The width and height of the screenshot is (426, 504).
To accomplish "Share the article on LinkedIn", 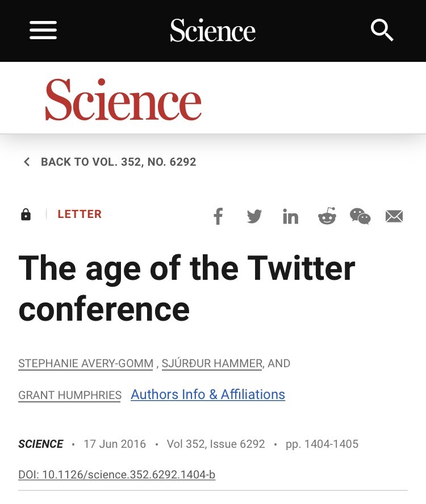I will [x=290, y=216].
